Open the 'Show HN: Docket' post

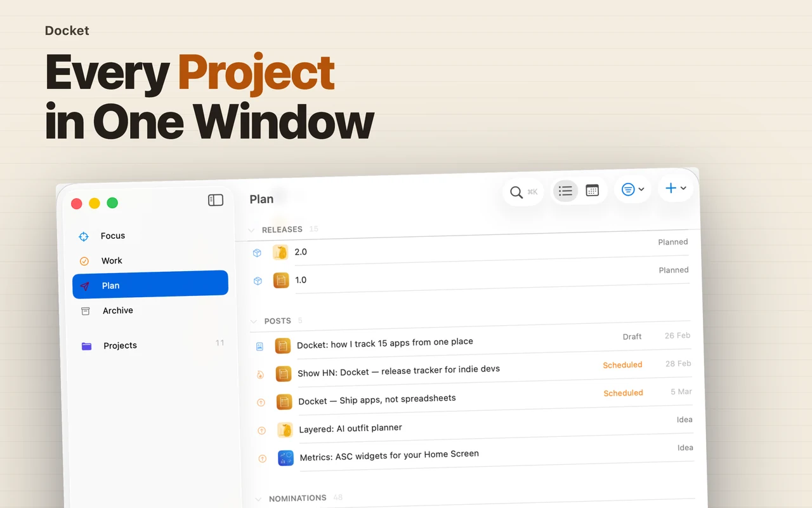pos(473,369)
